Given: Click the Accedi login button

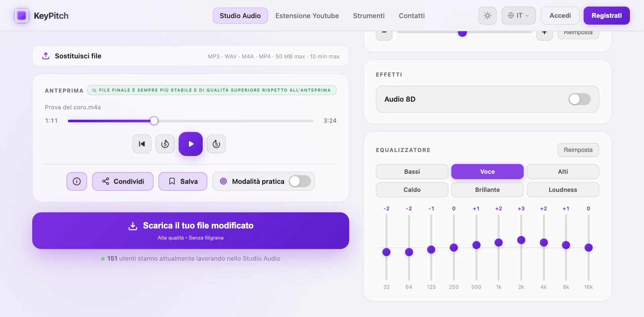Looking at the screenshot, I should pos(560,15).
